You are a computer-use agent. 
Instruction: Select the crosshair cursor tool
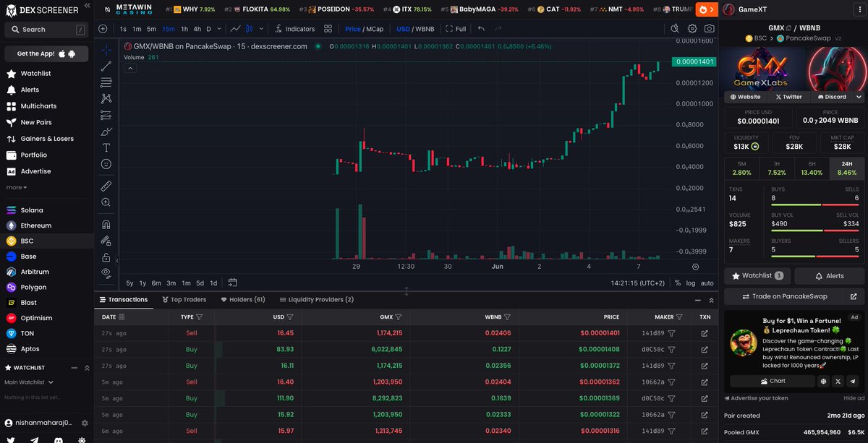(x=106, y=51)
